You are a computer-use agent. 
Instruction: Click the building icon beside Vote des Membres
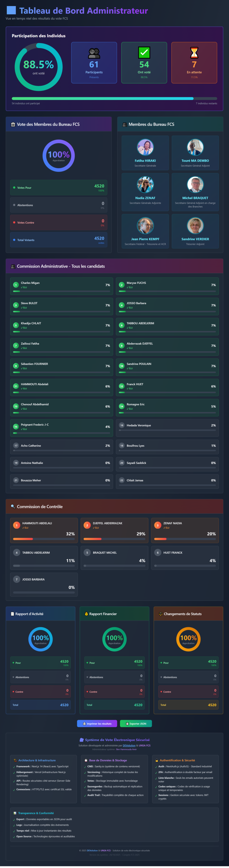(x=13, y=124)
